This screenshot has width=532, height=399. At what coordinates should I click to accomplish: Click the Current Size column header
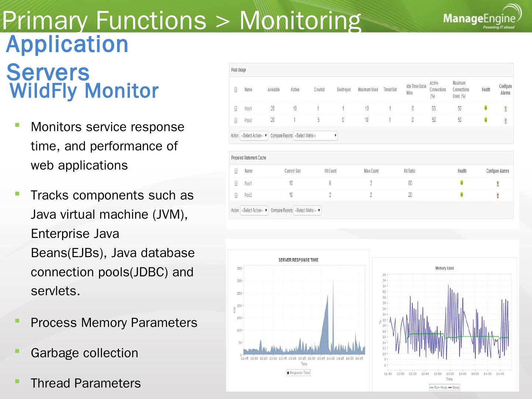click(x=293, y=171)
